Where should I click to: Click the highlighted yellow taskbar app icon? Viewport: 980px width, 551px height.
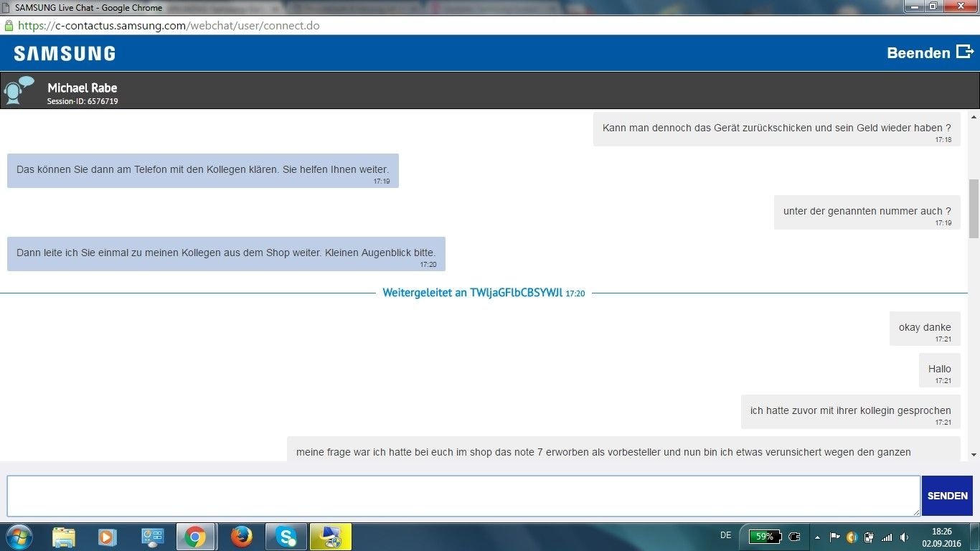pos(331,537)
